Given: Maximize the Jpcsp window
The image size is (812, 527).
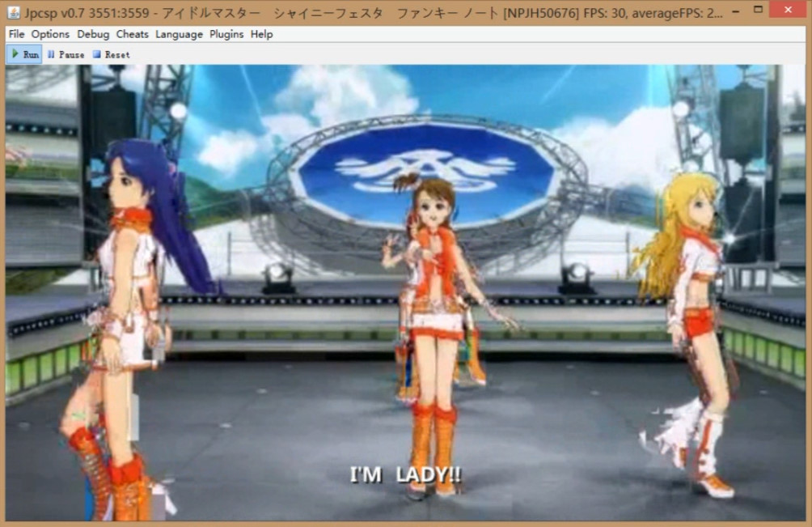Looking at the screenshot, I should [x=758, y=10].
